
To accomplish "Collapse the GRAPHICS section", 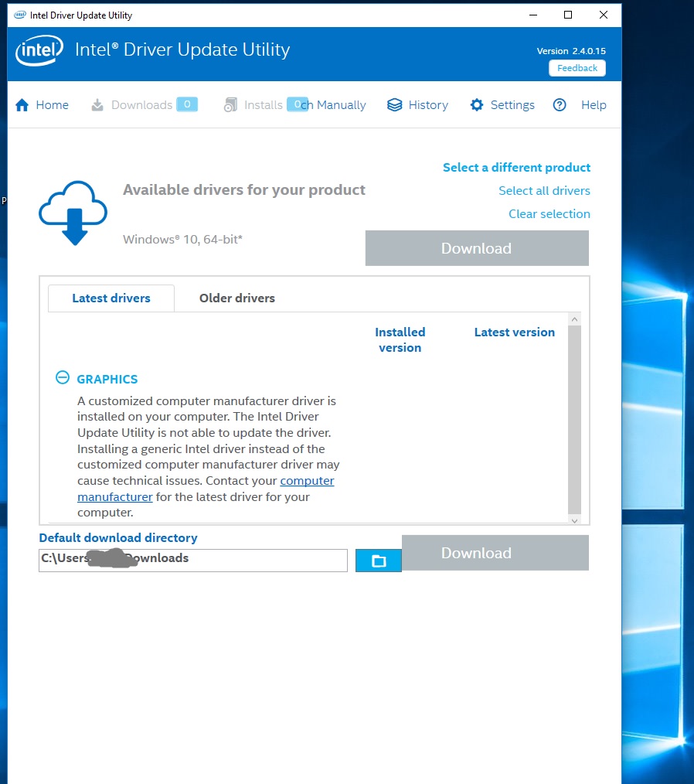I will pyautogui.click(x=63, y=377).
